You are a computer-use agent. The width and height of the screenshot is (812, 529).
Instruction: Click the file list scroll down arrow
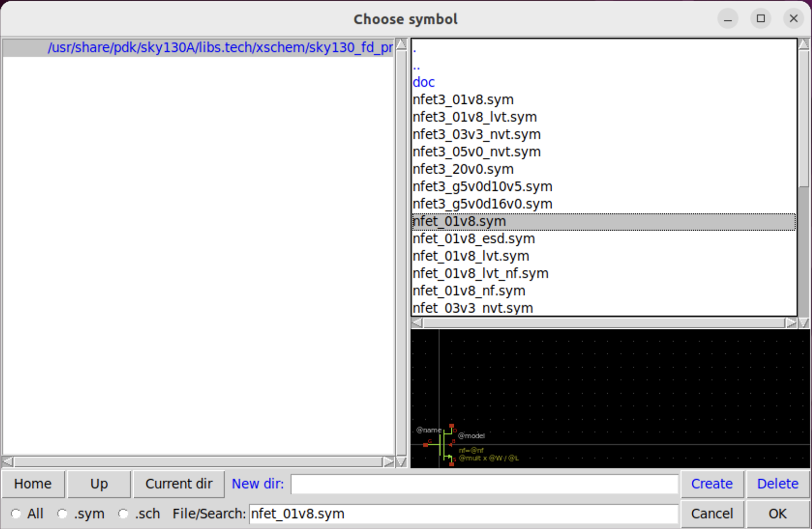pos(804,323)
